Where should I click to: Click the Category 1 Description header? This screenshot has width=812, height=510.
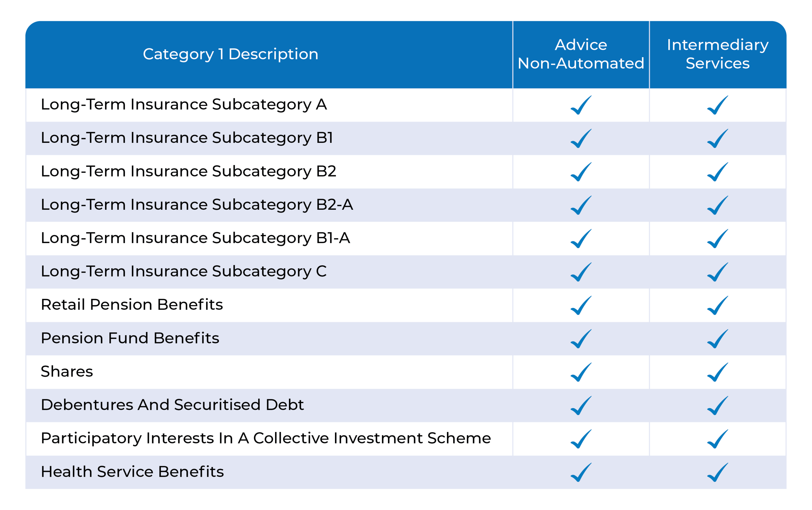point(231,54)
